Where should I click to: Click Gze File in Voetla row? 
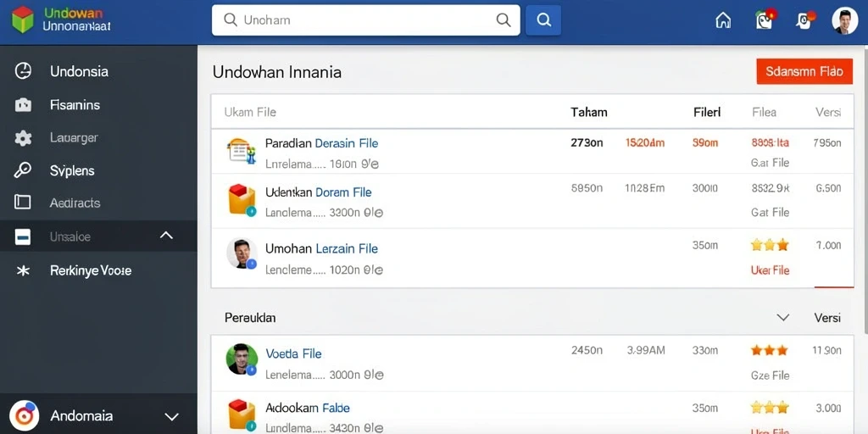(770, 376)
